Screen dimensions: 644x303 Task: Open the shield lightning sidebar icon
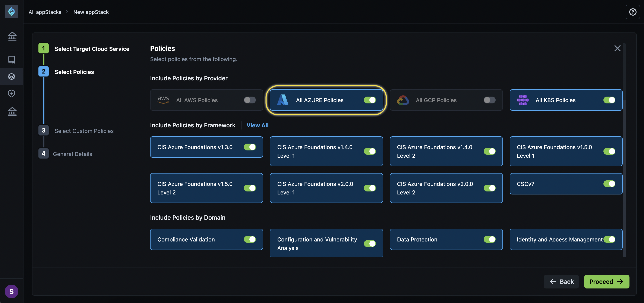point(12,93)
